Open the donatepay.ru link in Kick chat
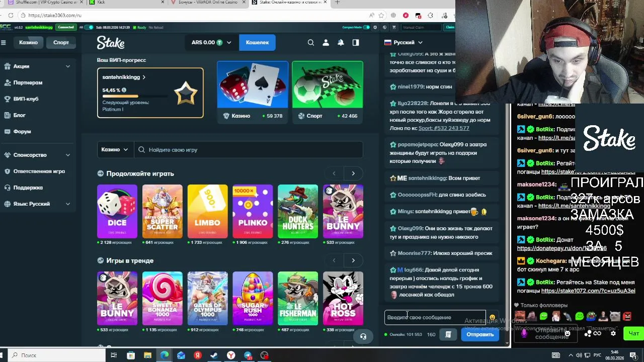Screen dimensions: 644x362 pos(562,248)
